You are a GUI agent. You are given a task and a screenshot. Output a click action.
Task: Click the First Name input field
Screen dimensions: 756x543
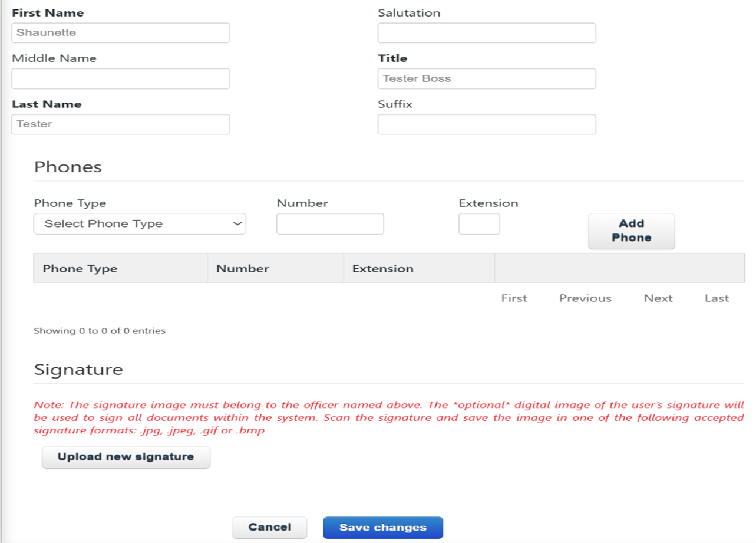pos(120,33)
